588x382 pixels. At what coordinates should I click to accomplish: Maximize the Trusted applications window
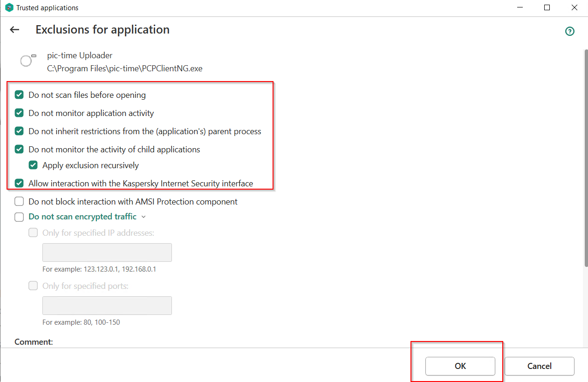pos(547,7)
